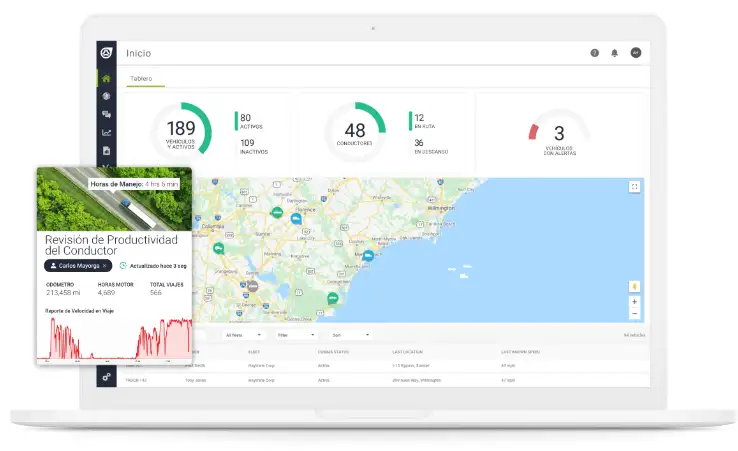Screen dimensions: 738x451
Task: Select the green vehicle marker below Columbia
Action: point(218,248)
